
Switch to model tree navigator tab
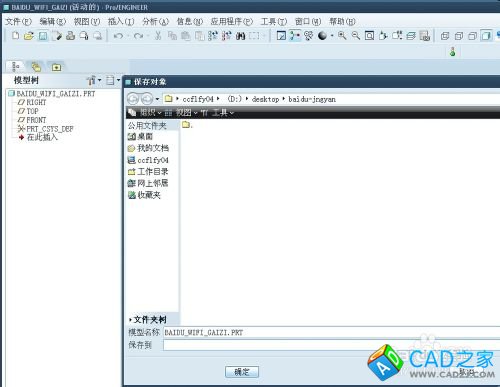point(15,67)
